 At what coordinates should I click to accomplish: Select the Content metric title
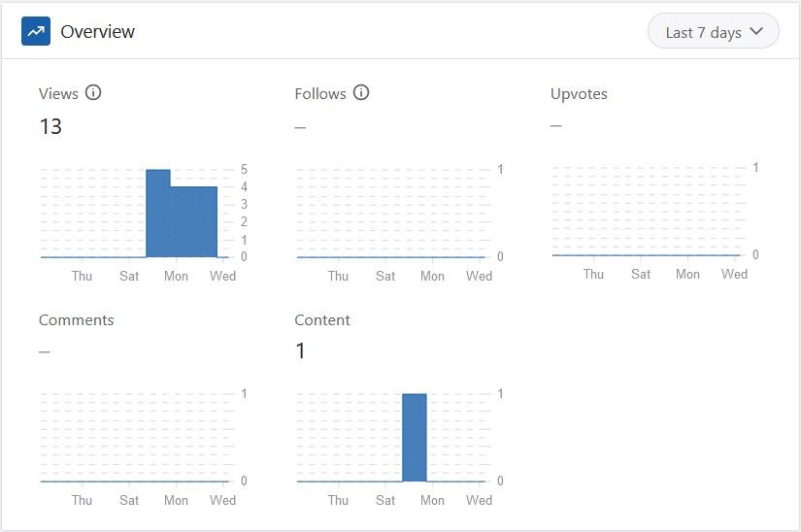click(322, 320)
